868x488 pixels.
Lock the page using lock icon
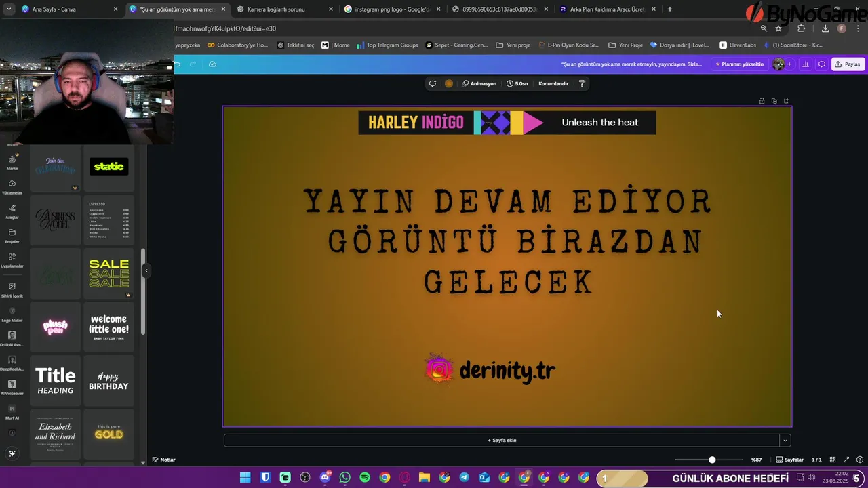click(762, 101)
